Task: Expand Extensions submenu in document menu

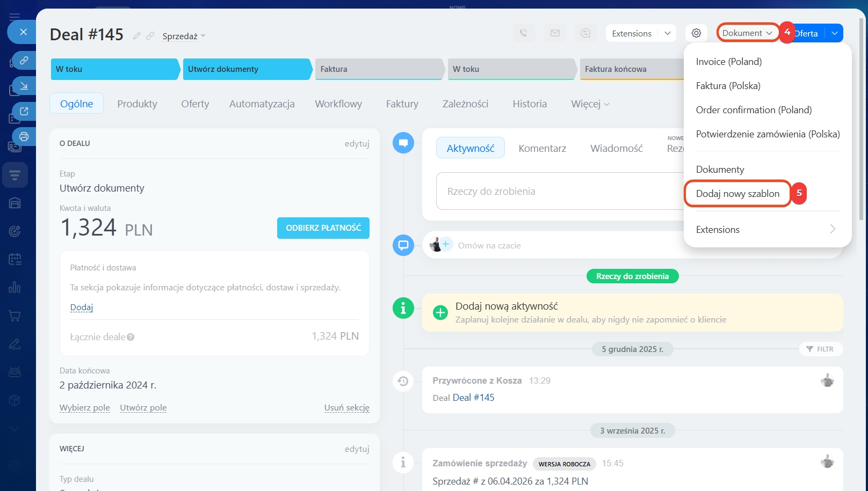Action: click(x=766, y=230)
